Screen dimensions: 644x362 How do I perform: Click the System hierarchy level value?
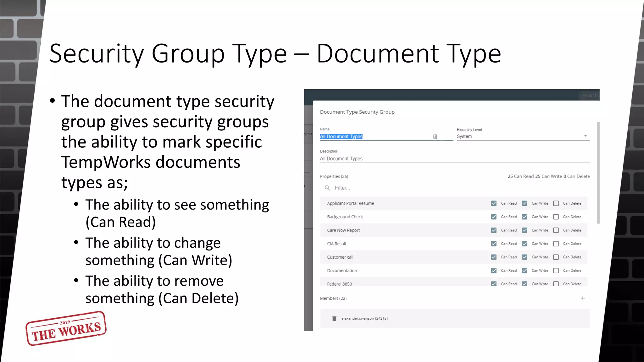(x=464, y=136)
